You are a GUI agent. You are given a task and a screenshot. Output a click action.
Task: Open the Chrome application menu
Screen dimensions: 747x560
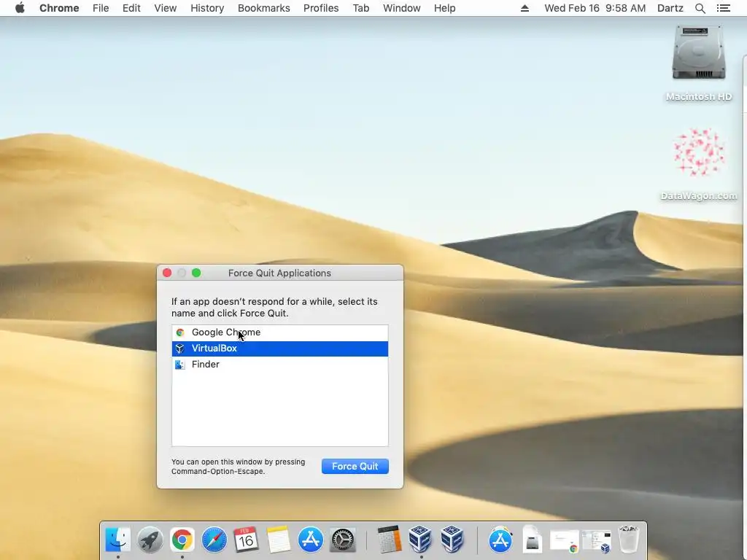pyautogui.click(x=59, y=8)
